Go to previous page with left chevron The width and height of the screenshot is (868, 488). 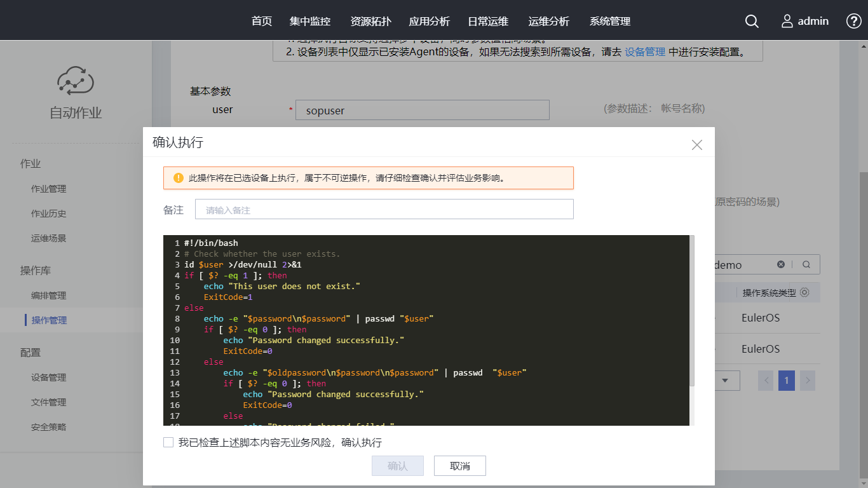click(x=766, y=381)
